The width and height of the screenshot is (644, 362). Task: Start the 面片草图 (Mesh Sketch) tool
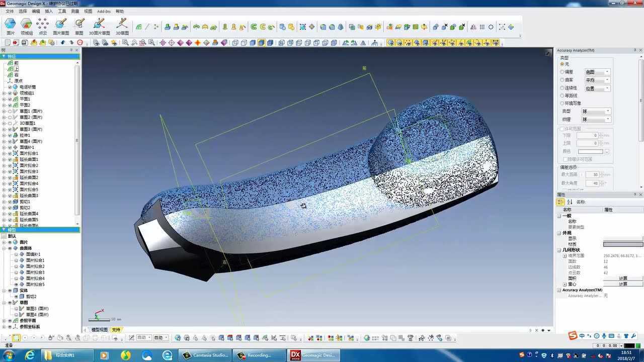tap(61, 26)
